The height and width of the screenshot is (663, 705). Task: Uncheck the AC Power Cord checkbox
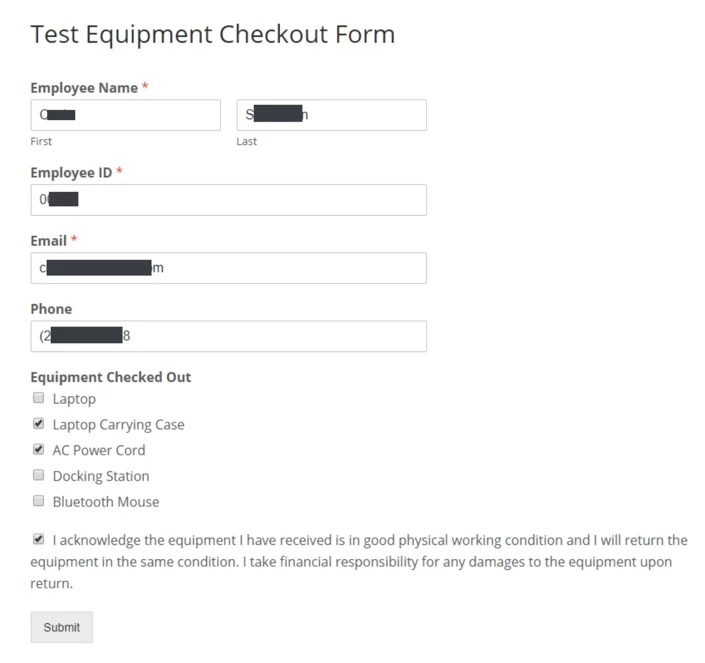click(x=39, y=449)
